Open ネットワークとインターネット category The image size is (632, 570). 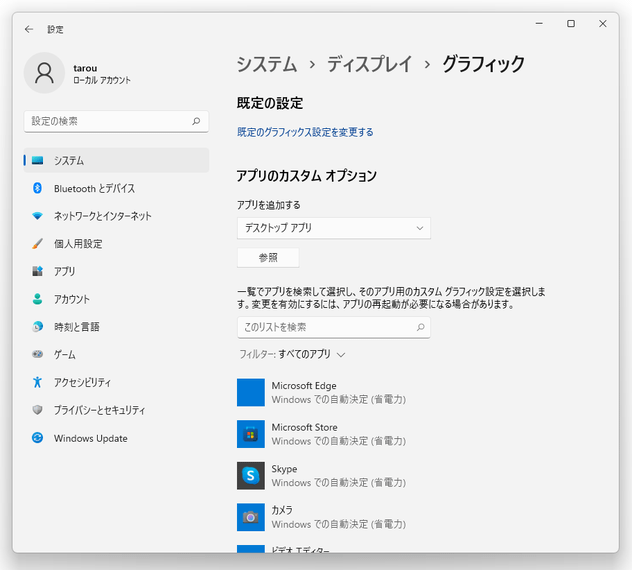tap(116, 216)
